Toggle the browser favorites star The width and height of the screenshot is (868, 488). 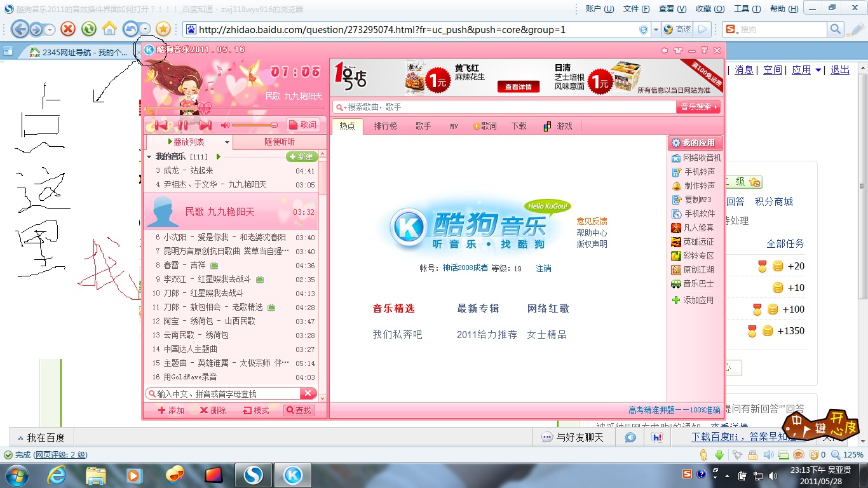(164, 29)
